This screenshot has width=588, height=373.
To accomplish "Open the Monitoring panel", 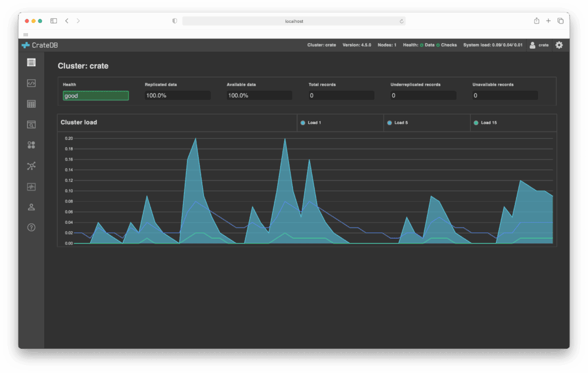I will (31, 187).
